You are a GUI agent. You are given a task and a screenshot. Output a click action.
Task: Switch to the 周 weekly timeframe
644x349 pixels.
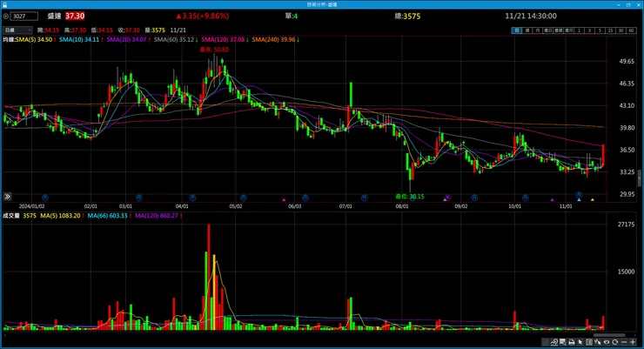[527, 30]
